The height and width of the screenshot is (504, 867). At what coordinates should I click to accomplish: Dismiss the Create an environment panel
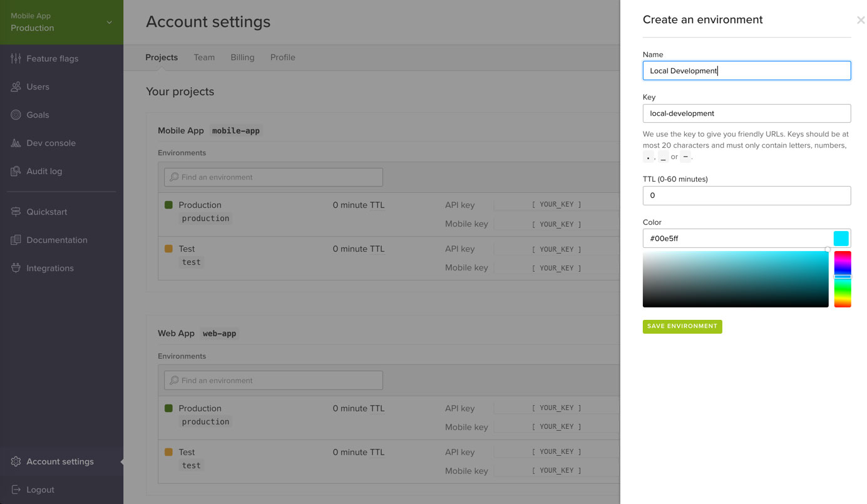point(861,19)
